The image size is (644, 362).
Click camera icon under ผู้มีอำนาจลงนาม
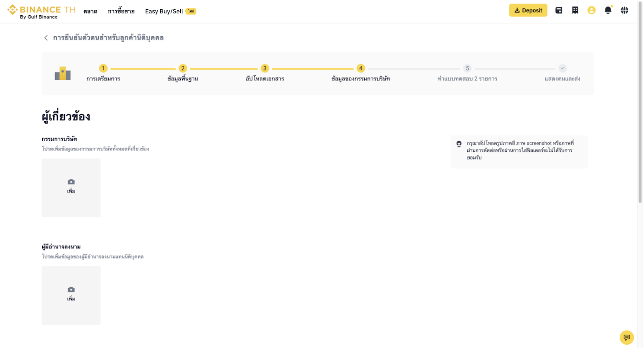point(71,290)
